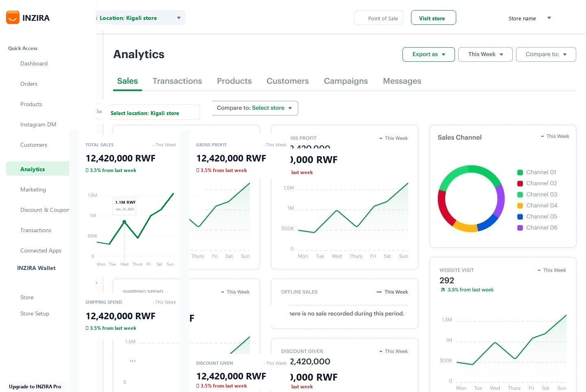Click the OFFLINE SALES card label

[299, 292]
